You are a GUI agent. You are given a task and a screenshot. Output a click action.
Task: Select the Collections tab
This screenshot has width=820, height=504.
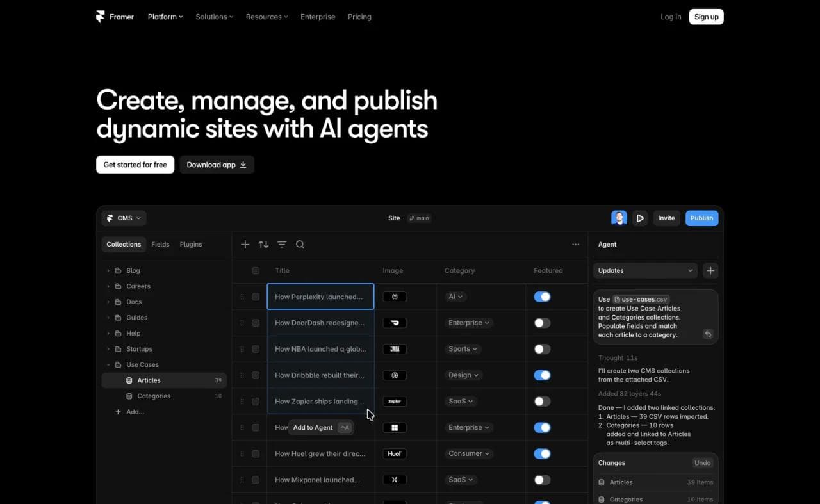[x=124, y=245]
